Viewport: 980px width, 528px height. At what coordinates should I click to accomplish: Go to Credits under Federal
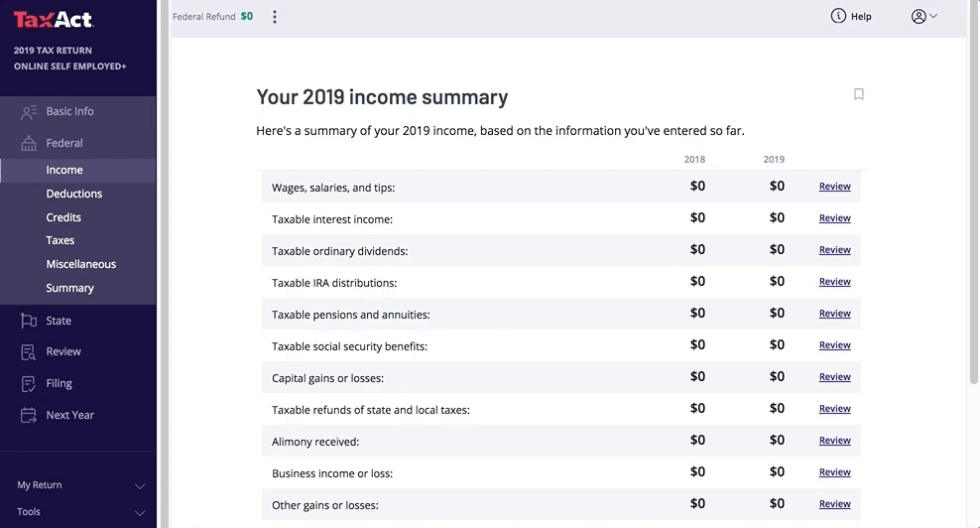point(63,217)
